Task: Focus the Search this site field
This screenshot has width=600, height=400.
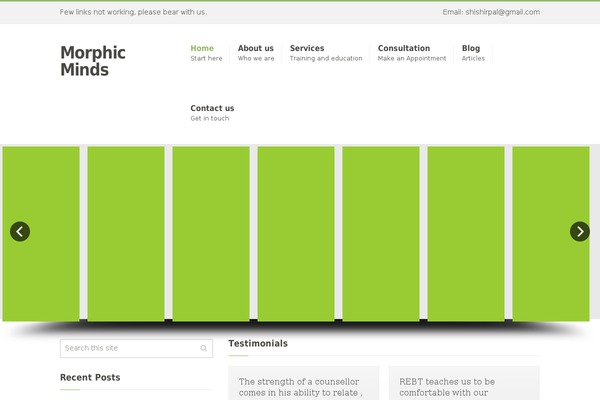Action: click(x=136, y=348)
